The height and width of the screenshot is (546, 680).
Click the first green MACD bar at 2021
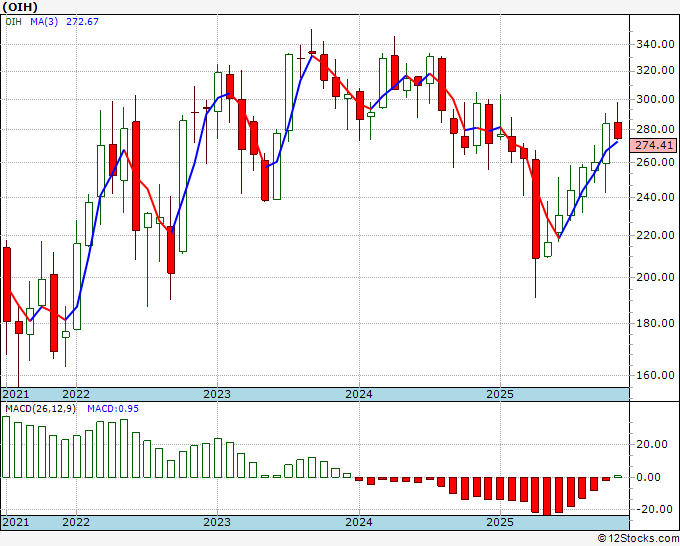[6, 447]
